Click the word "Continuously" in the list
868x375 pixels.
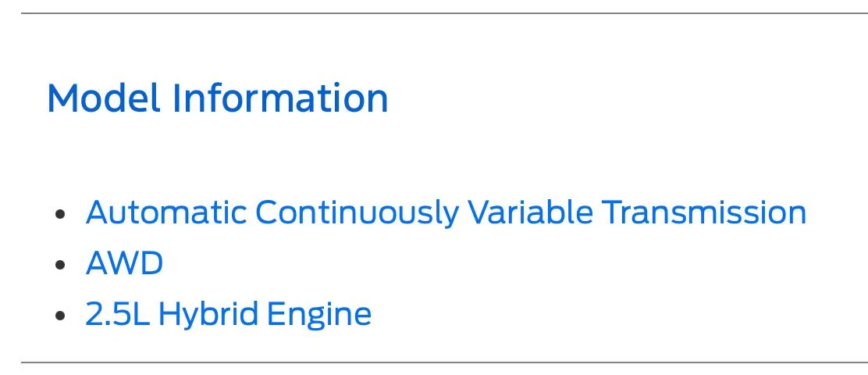point(357,214)
